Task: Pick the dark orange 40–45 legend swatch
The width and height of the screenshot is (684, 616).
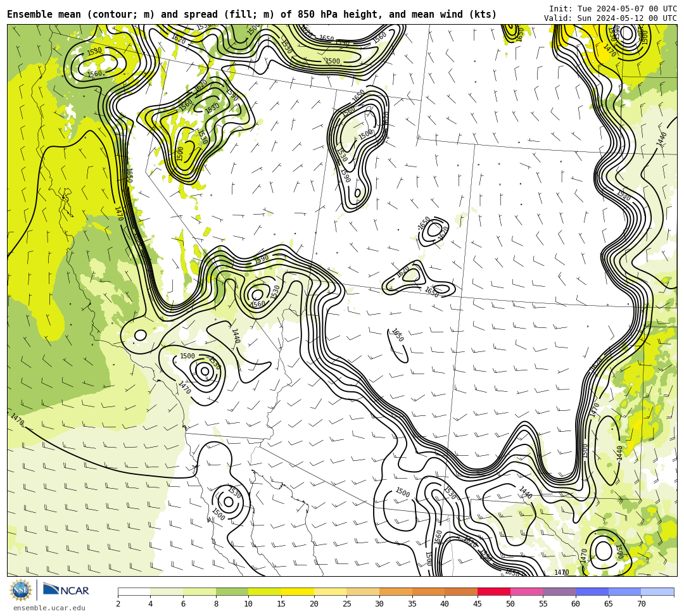Action: (461, 591)
